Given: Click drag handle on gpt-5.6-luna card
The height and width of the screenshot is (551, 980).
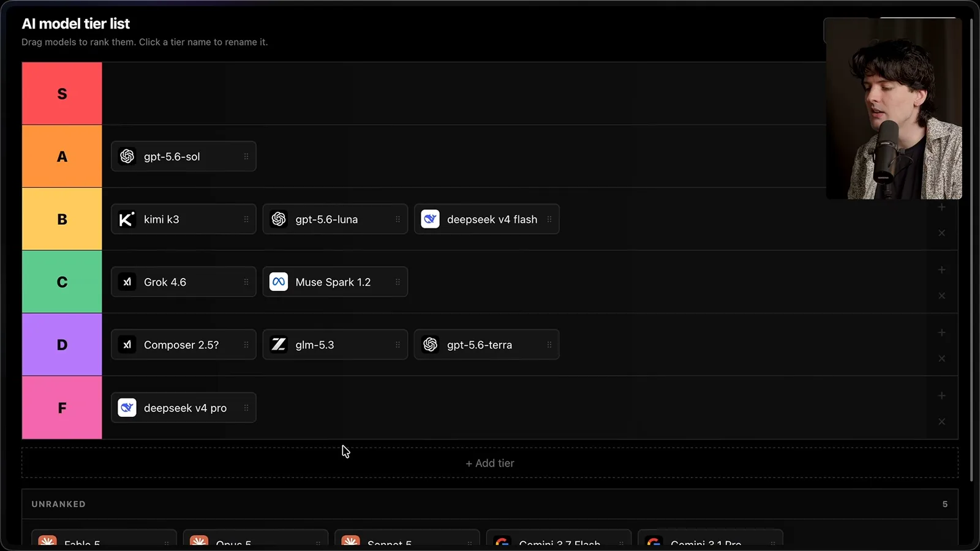Looking at the screenshot, I should tap(398, 219).
